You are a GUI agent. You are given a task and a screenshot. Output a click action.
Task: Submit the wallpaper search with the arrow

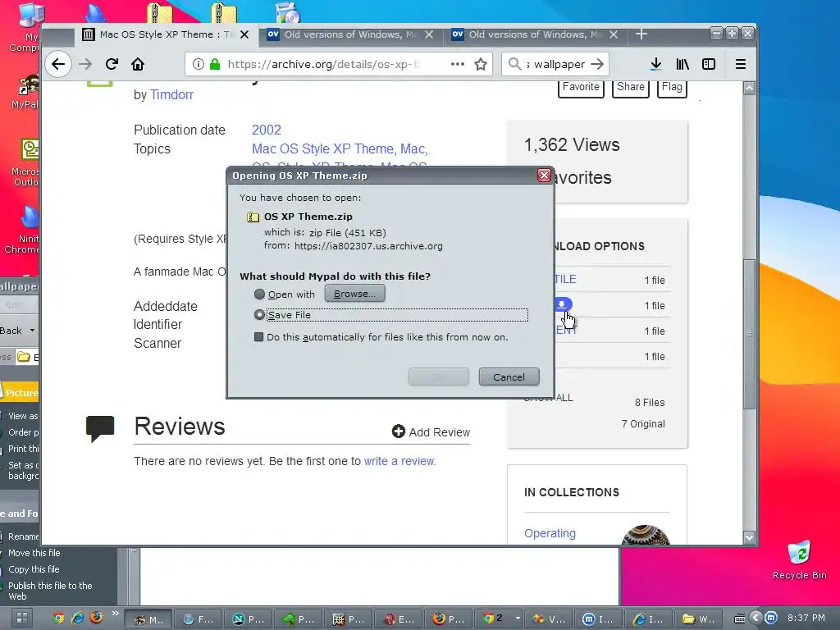coord(597,64)
